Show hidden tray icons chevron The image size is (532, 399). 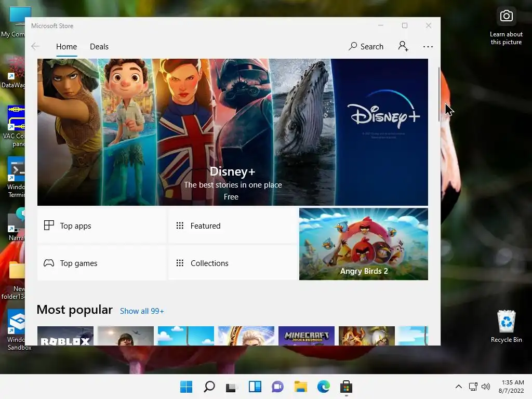click(458, 387)
